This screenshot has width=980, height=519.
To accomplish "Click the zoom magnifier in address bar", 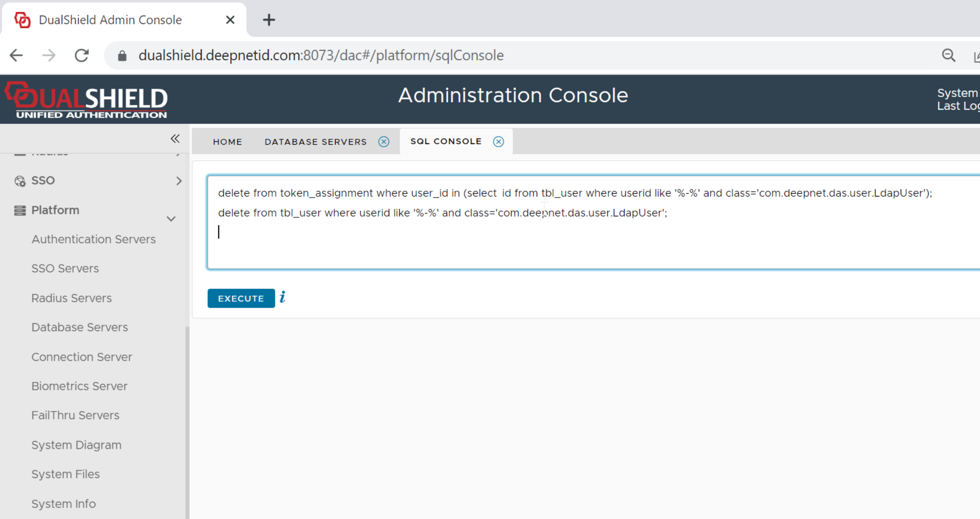I will (948, 55).
